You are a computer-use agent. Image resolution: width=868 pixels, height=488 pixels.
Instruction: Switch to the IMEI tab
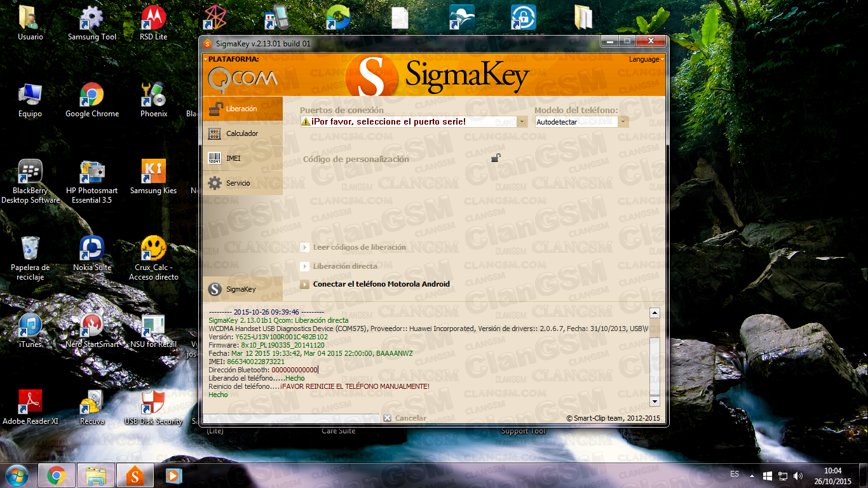243,158
